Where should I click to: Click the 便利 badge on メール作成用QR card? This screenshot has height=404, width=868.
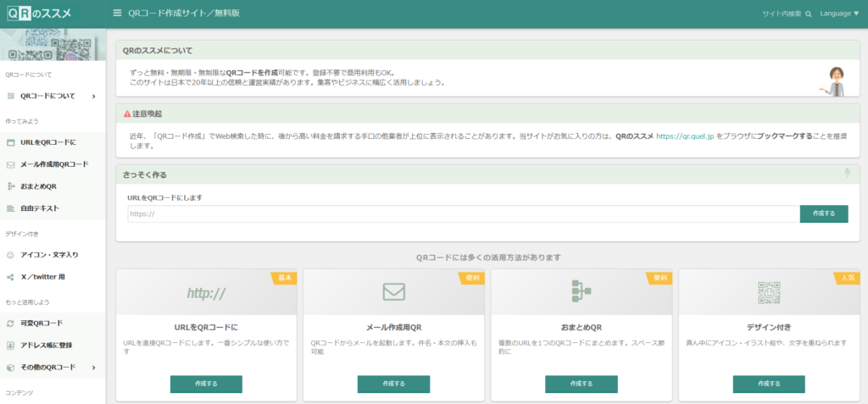471,279
